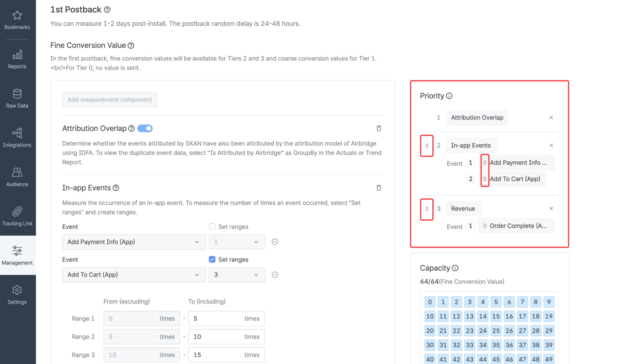Delete Attribution Overlap component trash icon

click(x=379, y=129)
